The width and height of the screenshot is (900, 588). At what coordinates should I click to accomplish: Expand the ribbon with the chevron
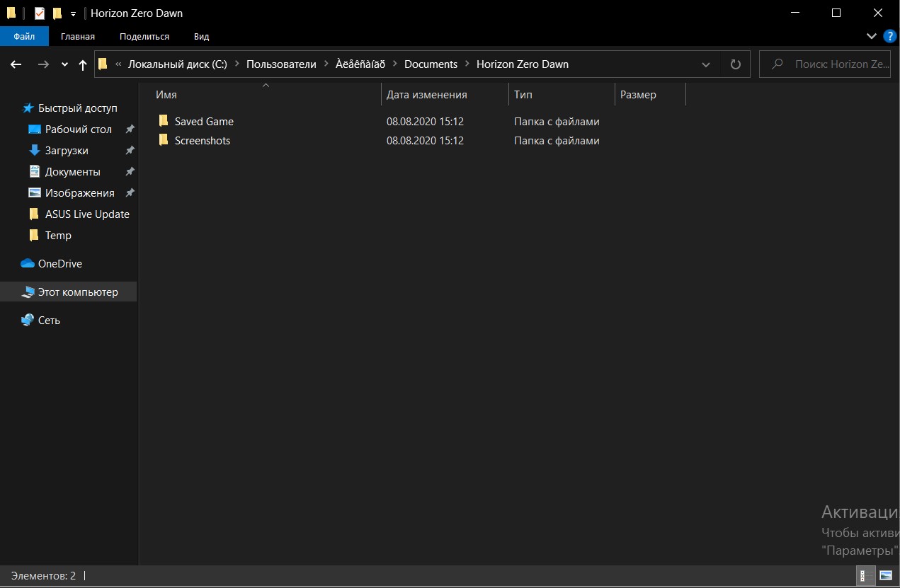click(x=871, y=35)
